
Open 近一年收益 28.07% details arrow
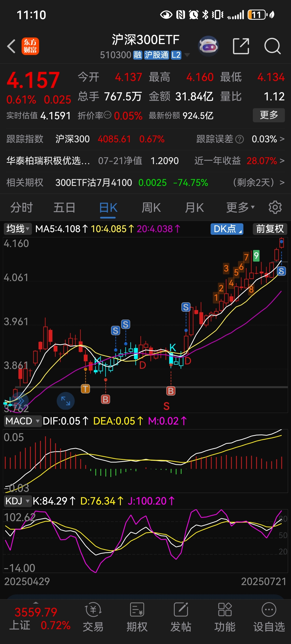282,161
